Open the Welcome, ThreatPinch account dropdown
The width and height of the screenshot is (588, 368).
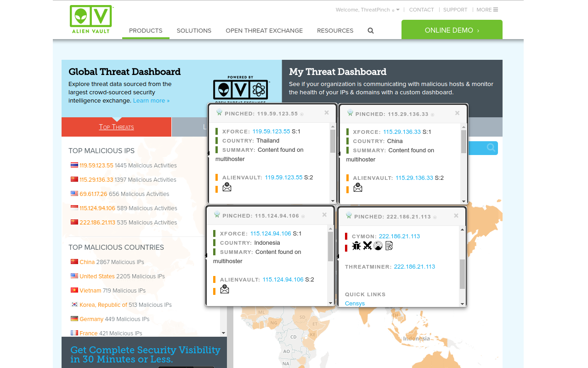point(367,10)
